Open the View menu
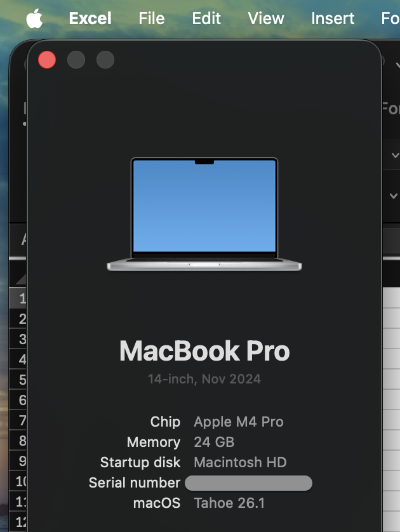Viewport: 400px width, 532px height. (x=266, y=18)
